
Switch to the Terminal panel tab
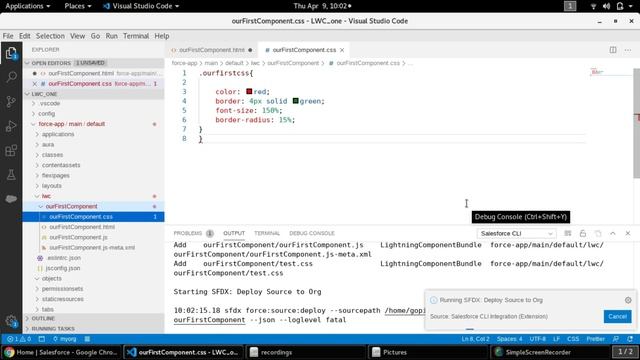[267, 233]
